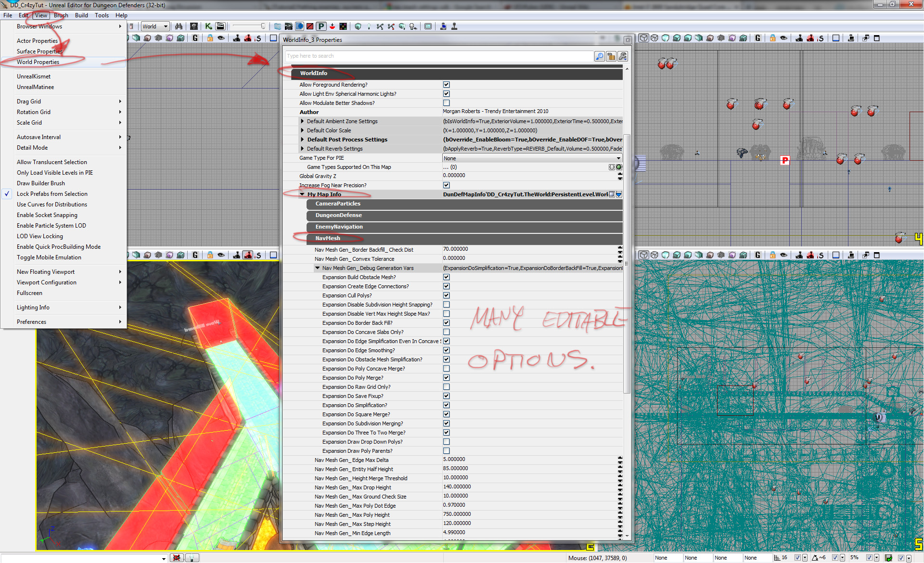
Task: Click the EnemyNavigation category header
Action: [464, 227]
